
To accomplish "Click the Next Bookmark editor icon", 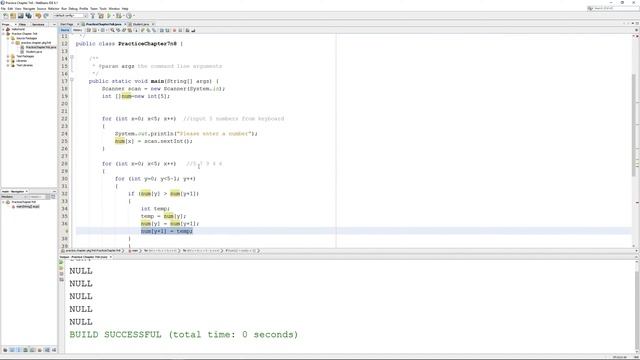I will click(148, 30).
